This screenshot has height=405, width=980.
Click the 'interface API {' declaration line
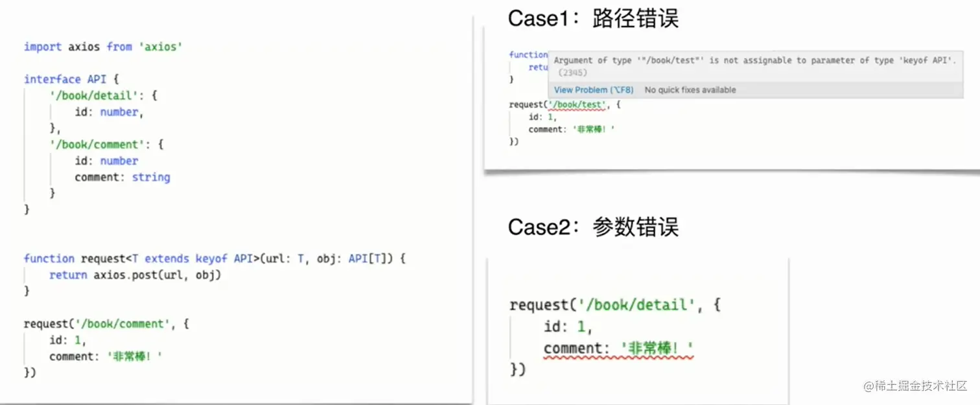click(x=72, y=79)
